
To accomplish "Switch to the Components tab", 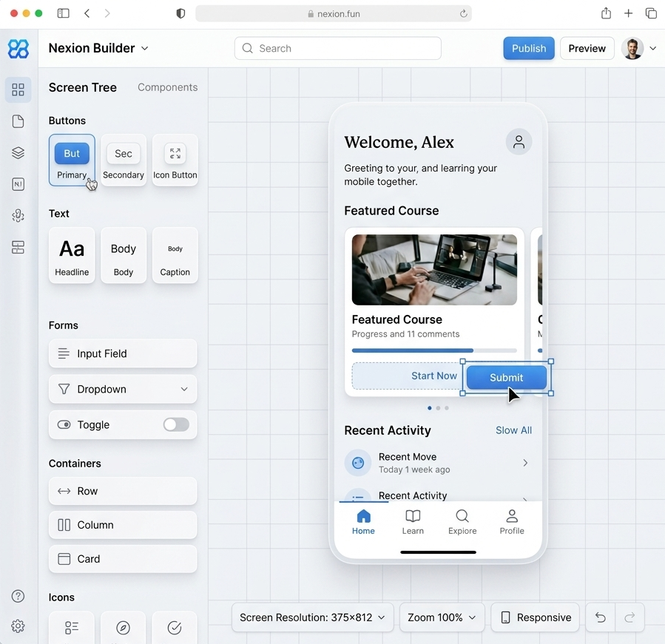I will click(167, 87).
